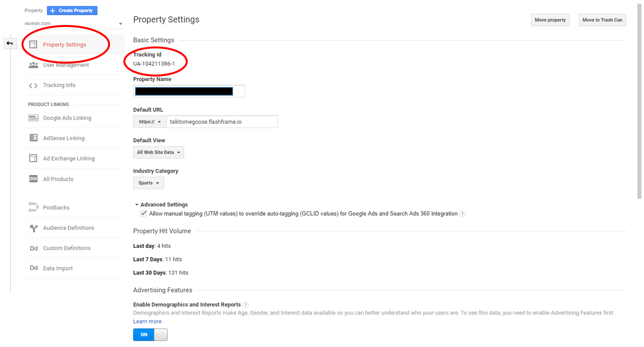
Task: Click the Tracking Info code brackets icon
Action: (x=33, y=85)
